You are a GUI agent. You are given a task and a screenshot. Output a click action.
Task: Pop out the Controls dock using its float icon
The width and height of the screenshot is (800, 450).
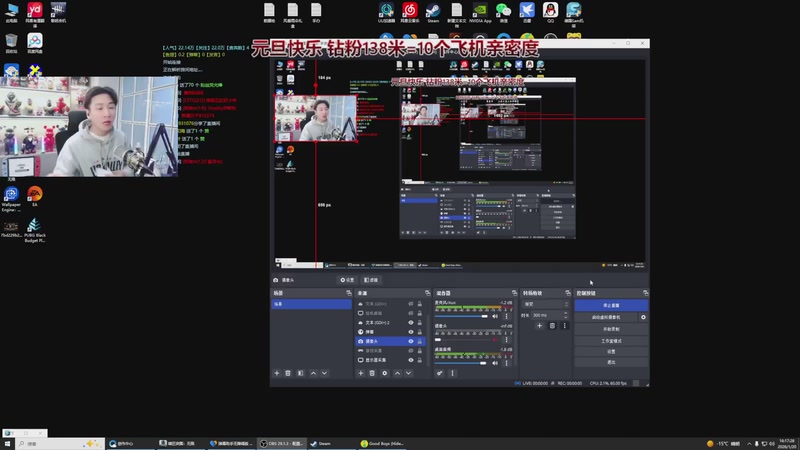pyautogui.click(x=645, y=293)
